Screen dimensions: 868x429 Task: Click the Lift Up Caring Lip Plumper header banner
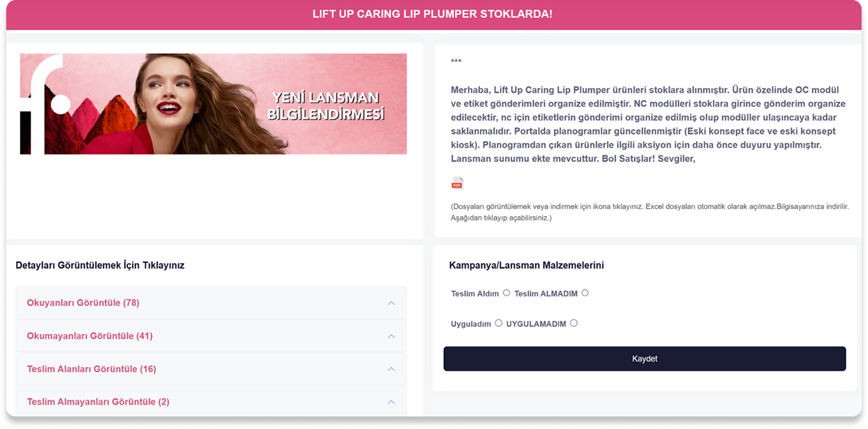433,14
